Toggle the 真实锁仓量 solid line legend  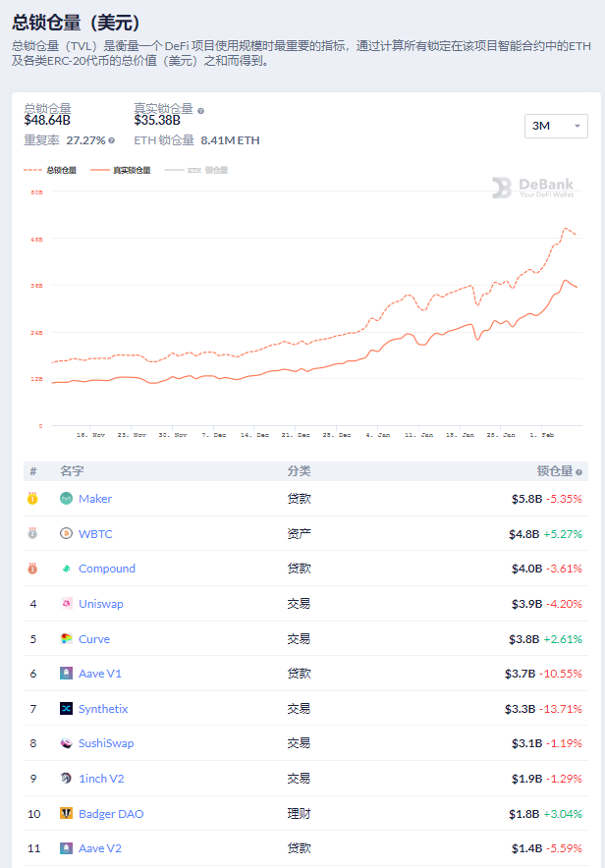[x=120, y=170]
